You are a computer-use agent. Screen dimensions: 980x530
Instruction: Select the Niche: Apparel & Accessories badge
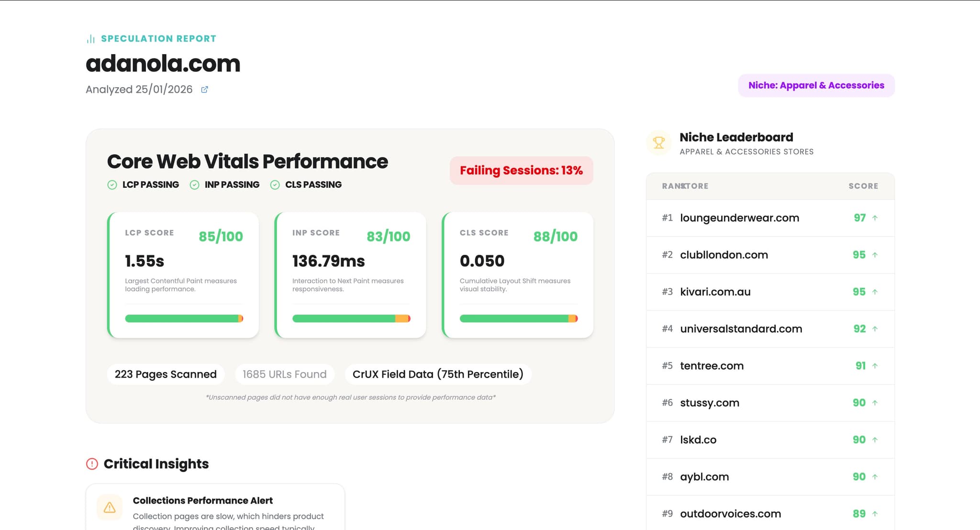coord(816,85)
